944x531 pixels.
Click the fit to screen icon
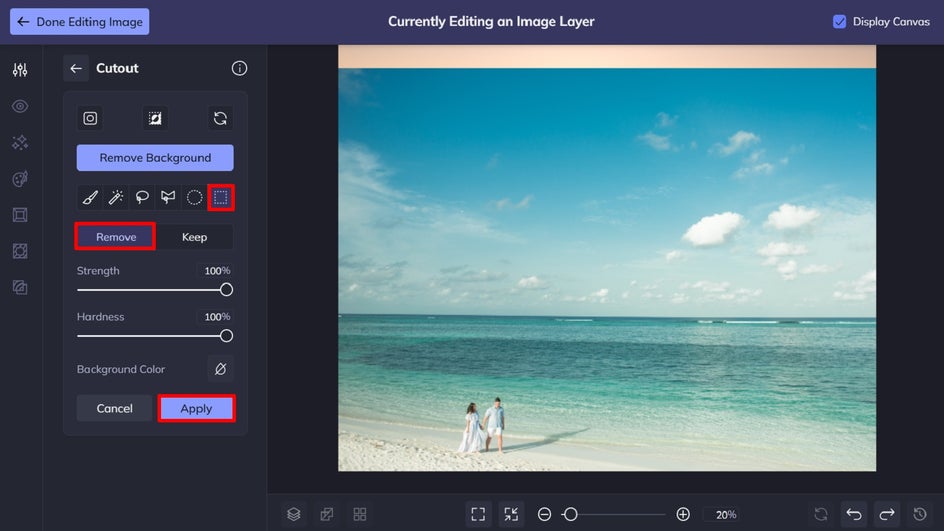[x=478, y=514]
